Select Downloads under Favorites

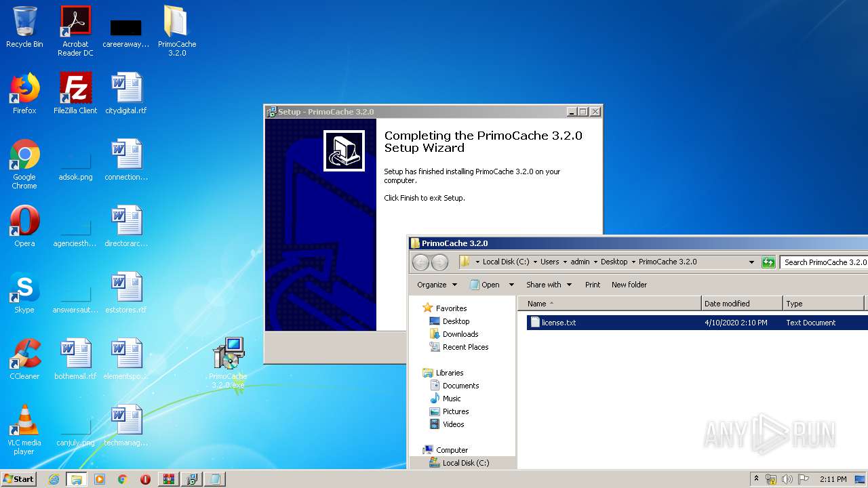point(460,334)
